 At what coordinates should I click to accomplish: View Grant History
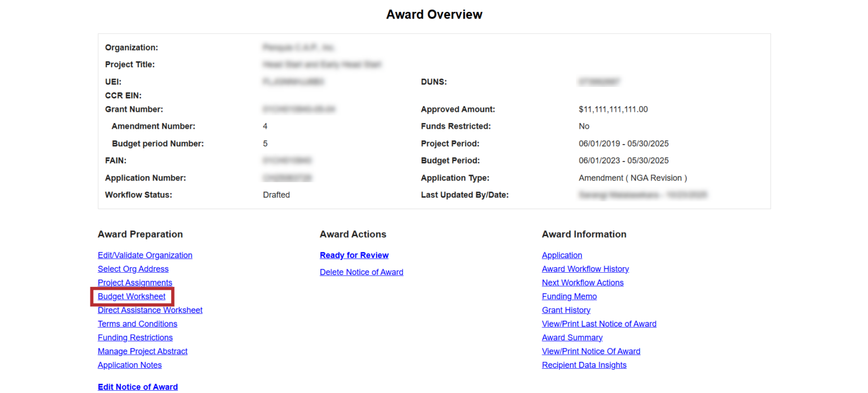566,310
